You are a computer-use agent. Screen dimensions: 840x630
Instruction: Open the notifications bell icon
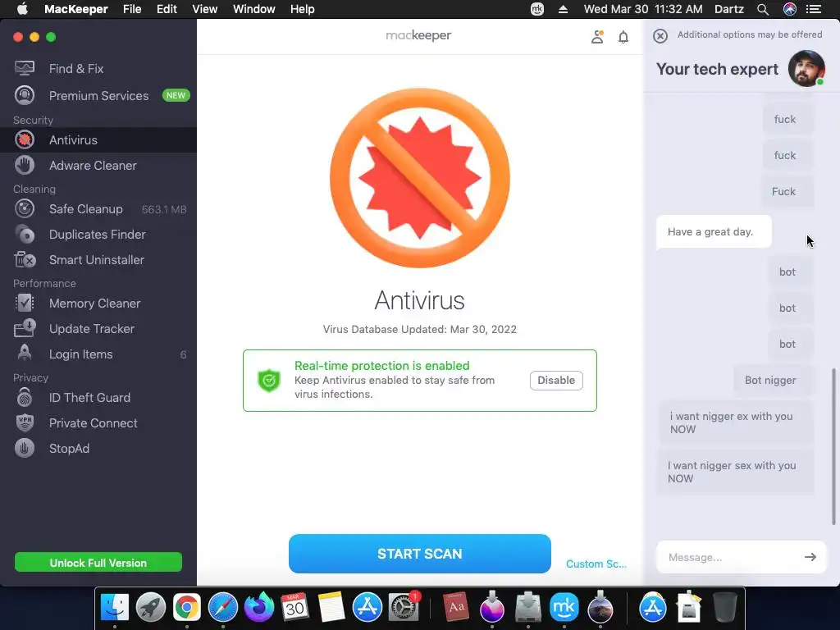click(x=623, y=37)
